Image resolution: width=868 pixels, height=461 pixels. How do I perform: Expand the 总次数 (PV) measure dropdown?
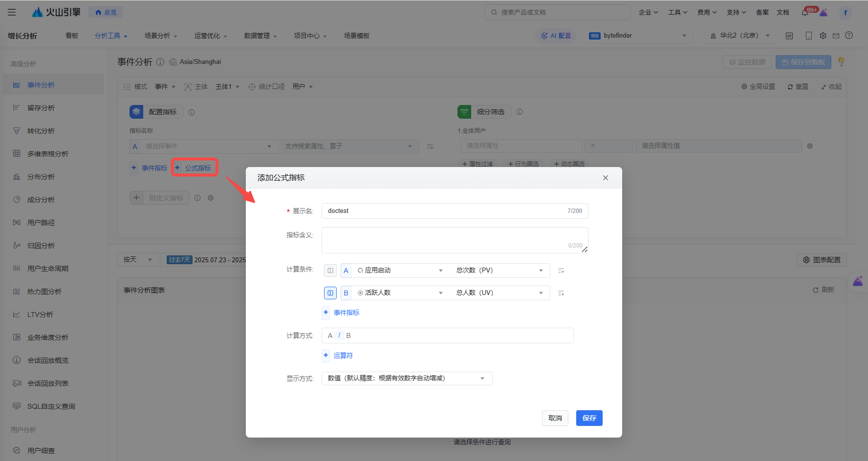pyautogui.click(x=499, y=271)
